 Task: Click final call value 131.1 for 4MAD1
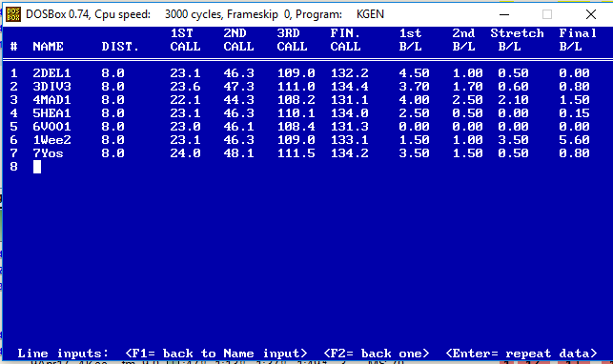point(350,100)
